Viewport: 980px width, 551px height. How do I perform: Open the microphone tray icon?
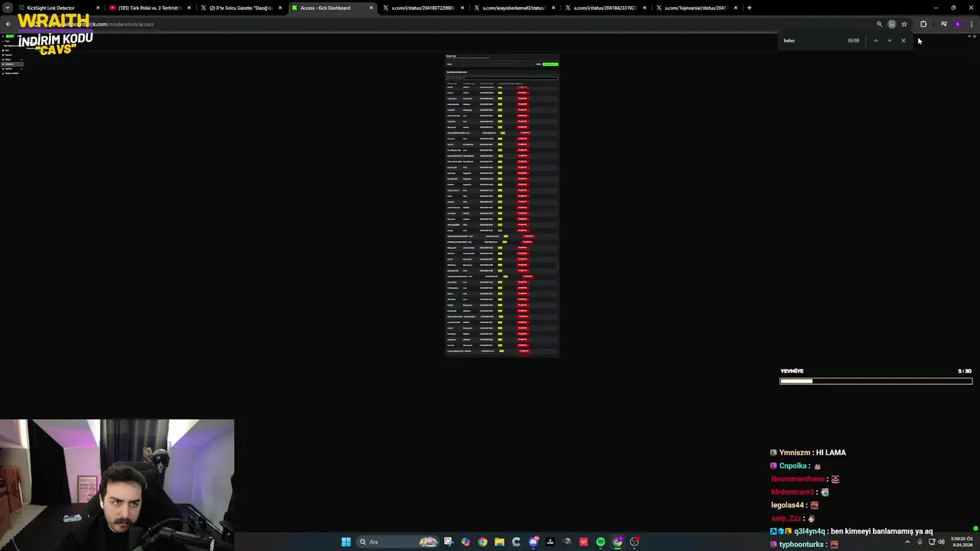(x=920, y=542)
